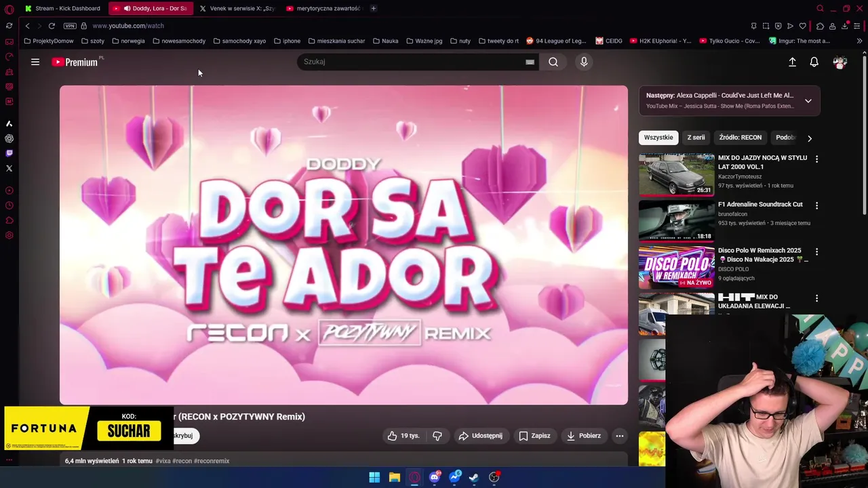Open a new browser tab with plus

tap(374, 8)
